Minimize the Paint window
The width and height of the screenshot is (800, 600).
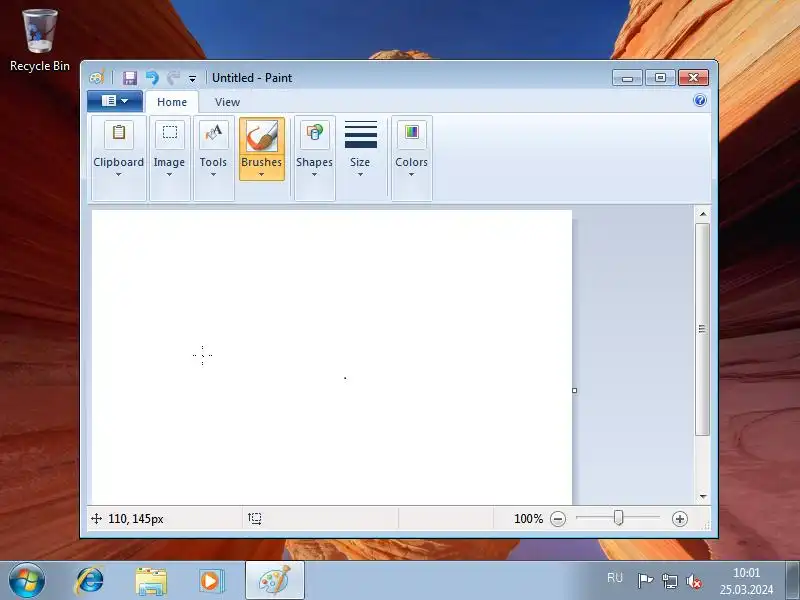pyautogui.click(x=627, y=78)
